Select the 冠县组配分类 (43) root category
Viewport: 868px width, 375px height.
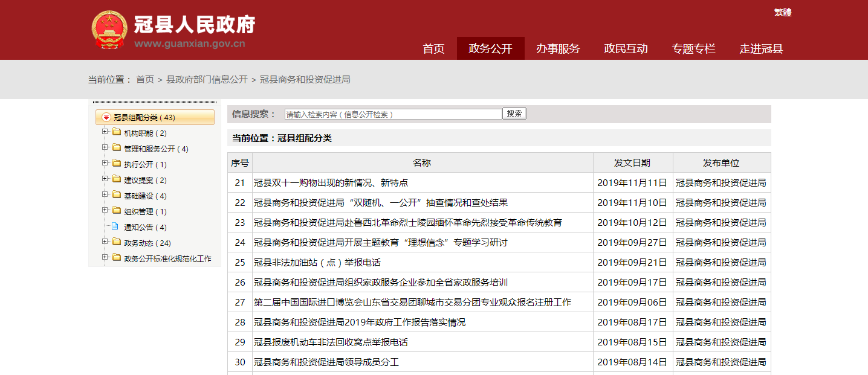155,118
